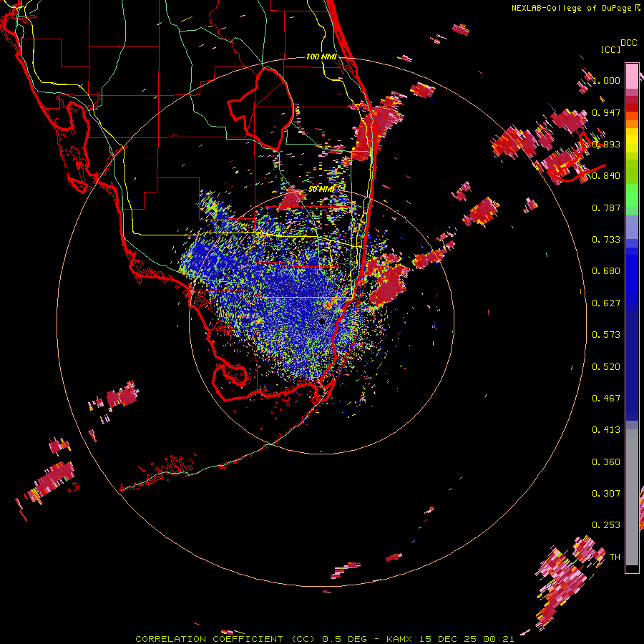
Task: Click the 0.573 scale value
Action: click(606, 335)
